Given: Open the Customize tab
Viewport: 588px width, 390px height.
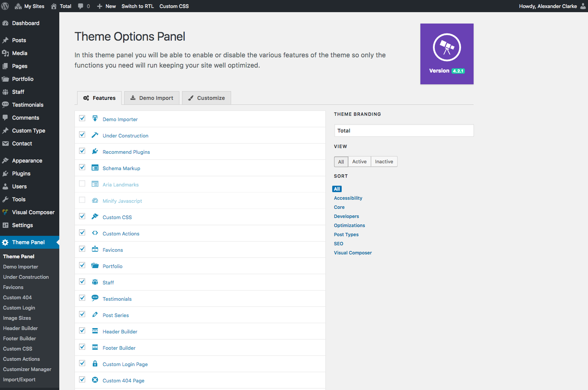Looking at the screenshot, I should click(206, 98).
